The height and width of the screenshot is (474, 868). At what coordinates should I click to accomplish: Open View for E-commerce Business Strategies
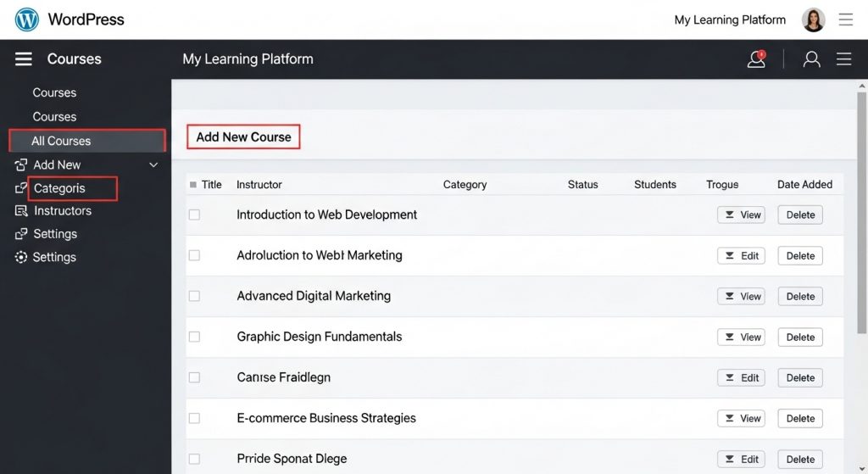click(741, 419)
